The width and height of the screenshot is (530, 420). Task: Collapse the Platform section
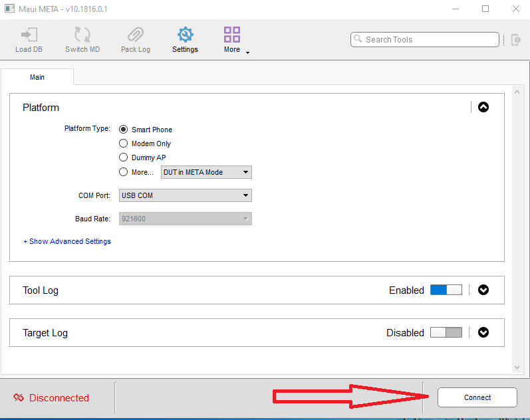483,107
